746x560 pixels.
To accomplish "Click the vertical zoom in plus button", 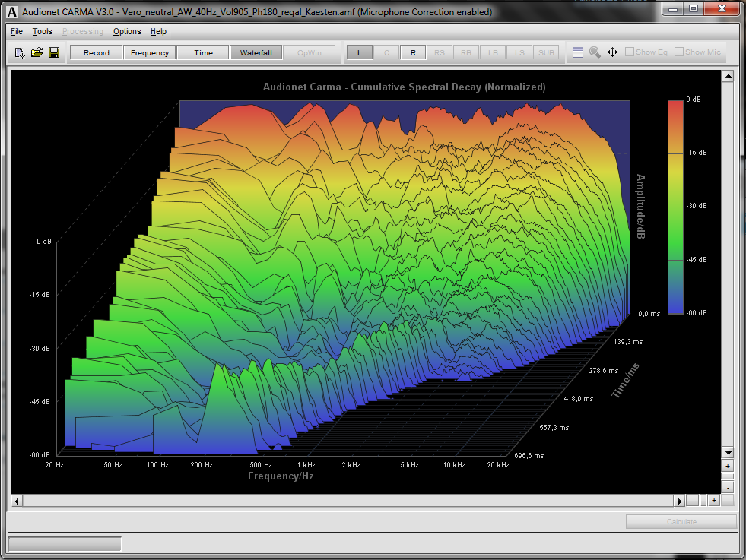I will click(727, 466).
